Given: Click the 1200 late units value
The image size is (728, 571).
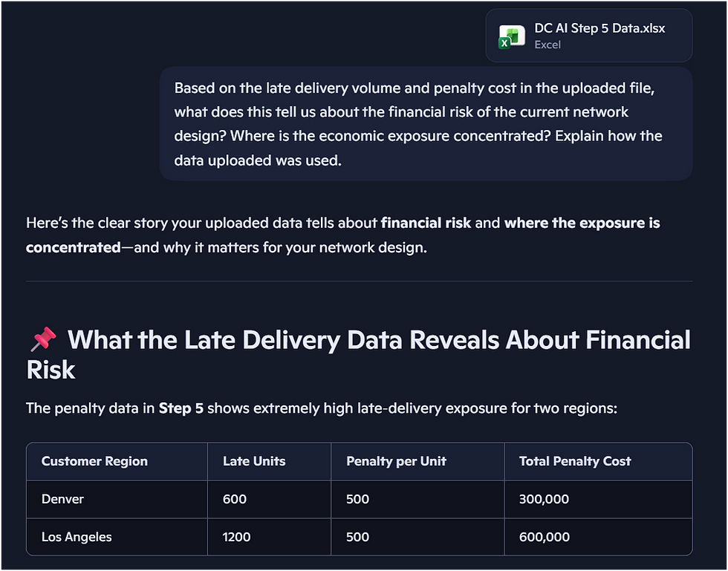Looking at the screenshot, I should click(x=237, y=537).
